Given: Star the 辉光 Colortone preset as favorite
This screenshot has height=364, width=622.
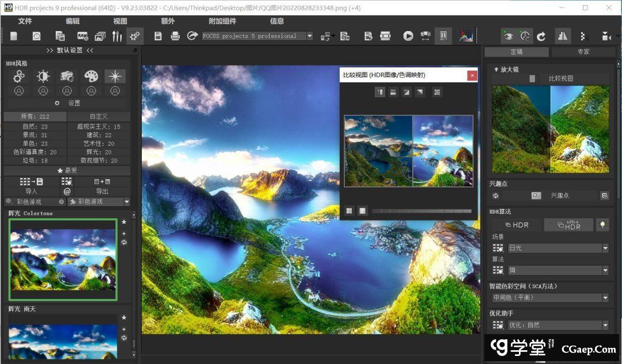Looking at the screenshot, I should [x=124, y=222].
